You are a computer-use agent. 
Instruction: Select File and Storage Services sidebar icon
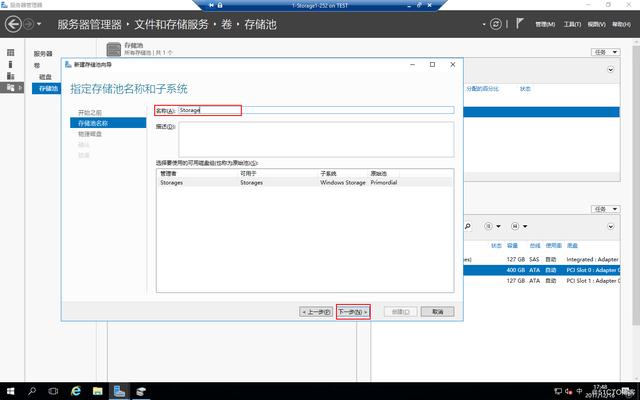pos(11,87)
